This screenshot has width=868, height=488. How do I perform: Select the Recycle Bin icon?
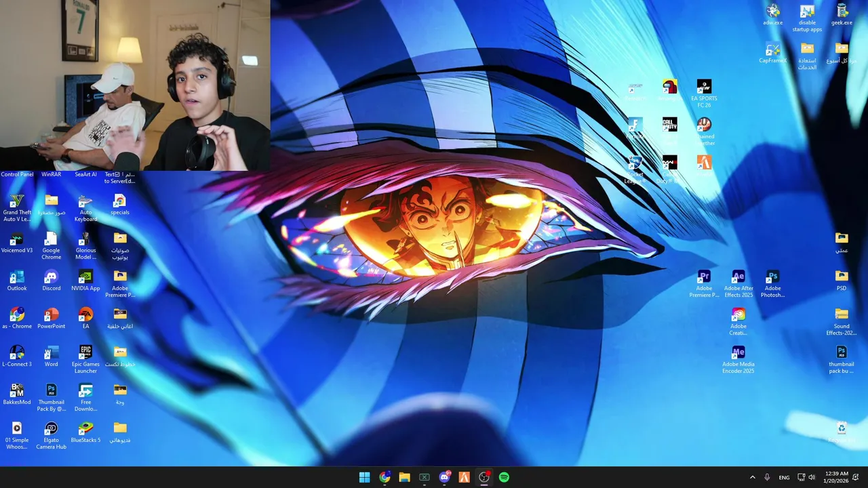click(x=842, y=432)
